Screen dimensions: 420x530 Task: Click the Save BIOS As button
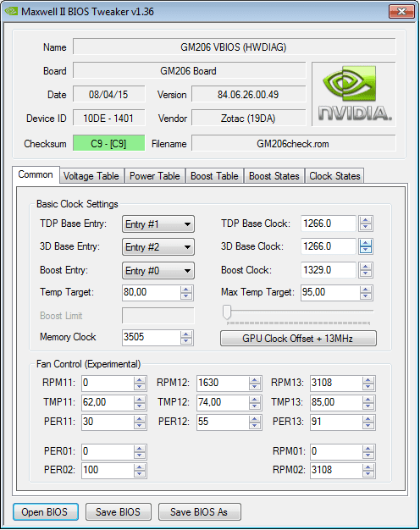[x=199, y=511]
